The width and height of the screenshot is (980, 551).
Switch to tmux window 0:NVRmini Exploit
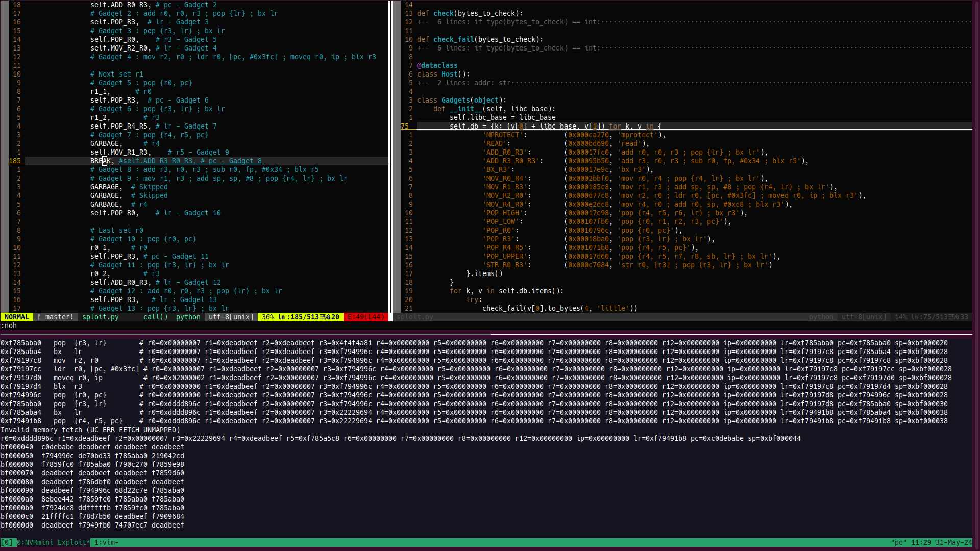click(x=53, y=542)
